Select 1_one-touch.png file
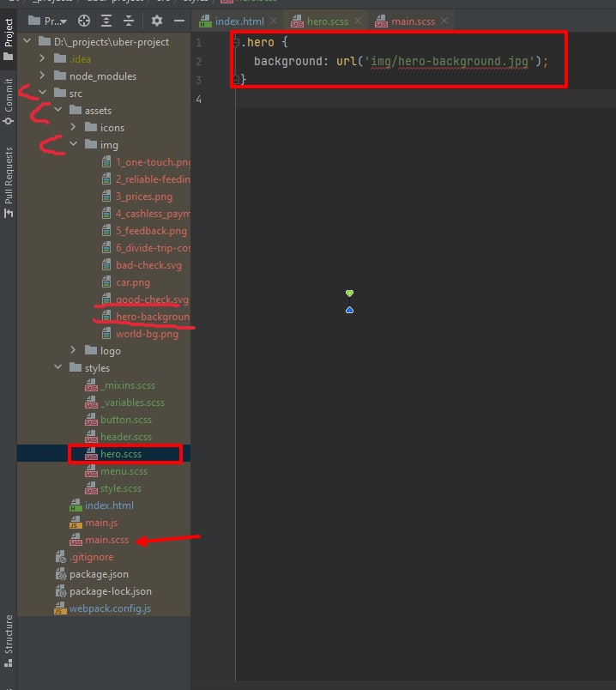 pos(147,162)
